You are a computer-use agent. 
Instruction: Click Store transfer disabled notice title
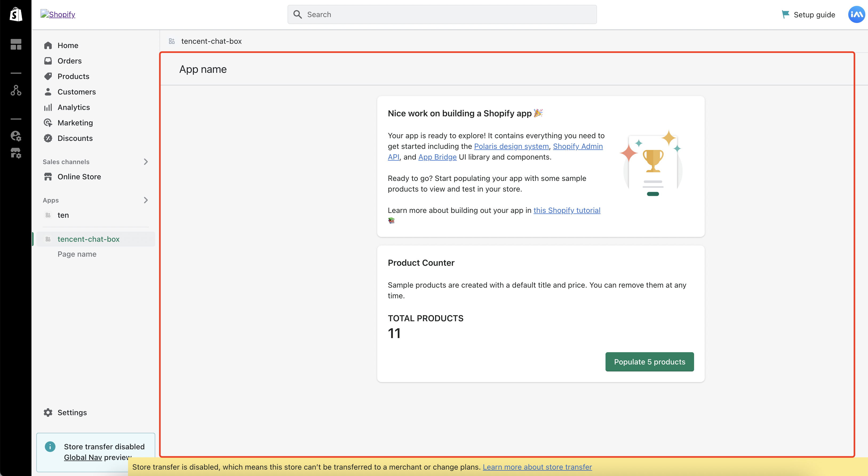(104, 447)
